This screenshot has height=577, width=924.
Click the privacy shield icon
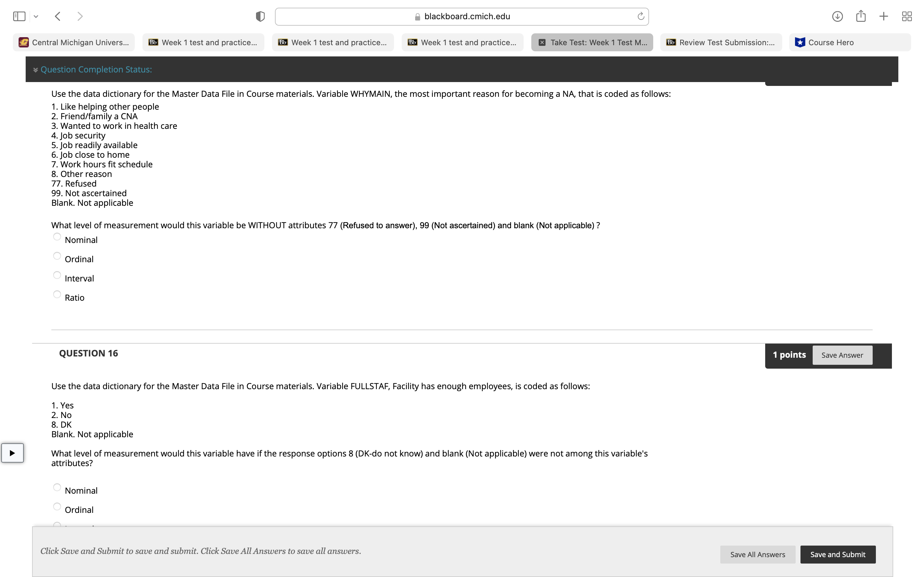pyautogui.click(x=260, y=16)
